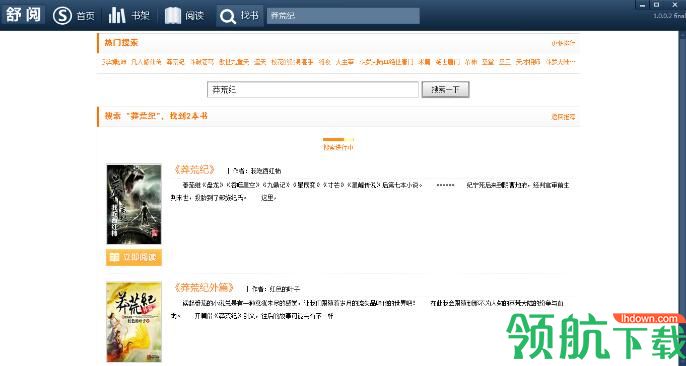Maximize the 舒阅 window
This screenshot has width=686, height=366.
click(656, 5)
